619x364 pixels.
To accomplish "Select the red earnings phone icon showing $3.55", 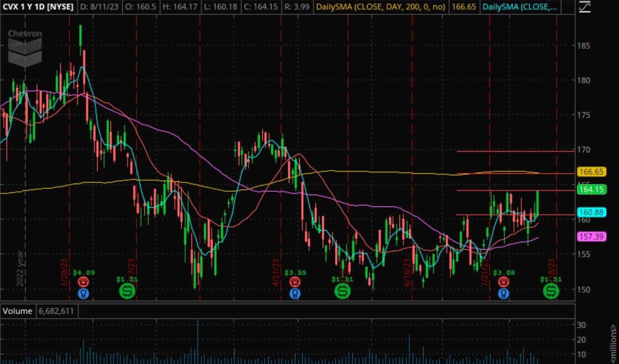I will coord(295,282).
